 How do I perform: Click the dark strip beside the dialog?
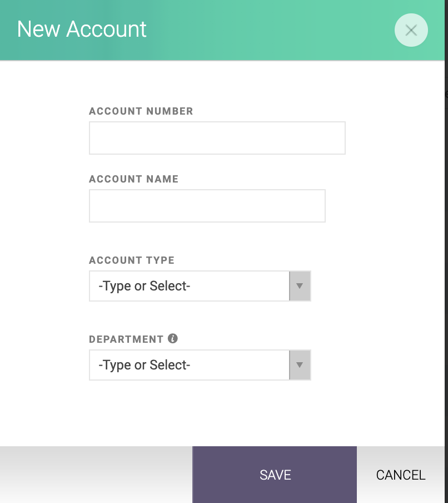pos(446,251)
